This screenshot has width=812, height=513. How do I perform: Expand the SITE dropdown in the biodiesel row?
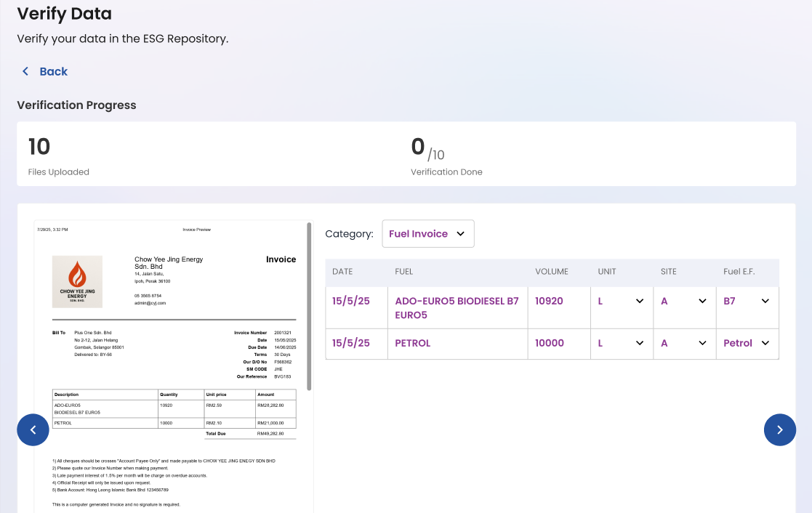702,300
